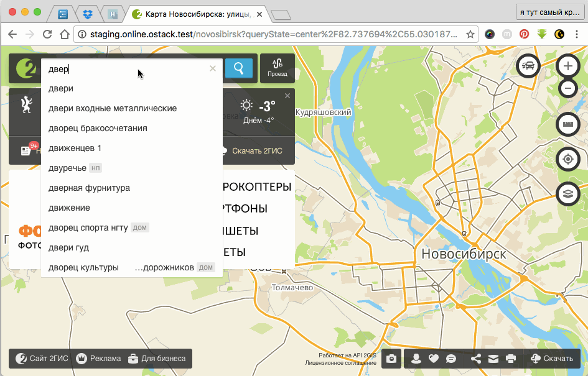Reload the page
The height and width of the screenshot is (376, 588).
[47, 34]
